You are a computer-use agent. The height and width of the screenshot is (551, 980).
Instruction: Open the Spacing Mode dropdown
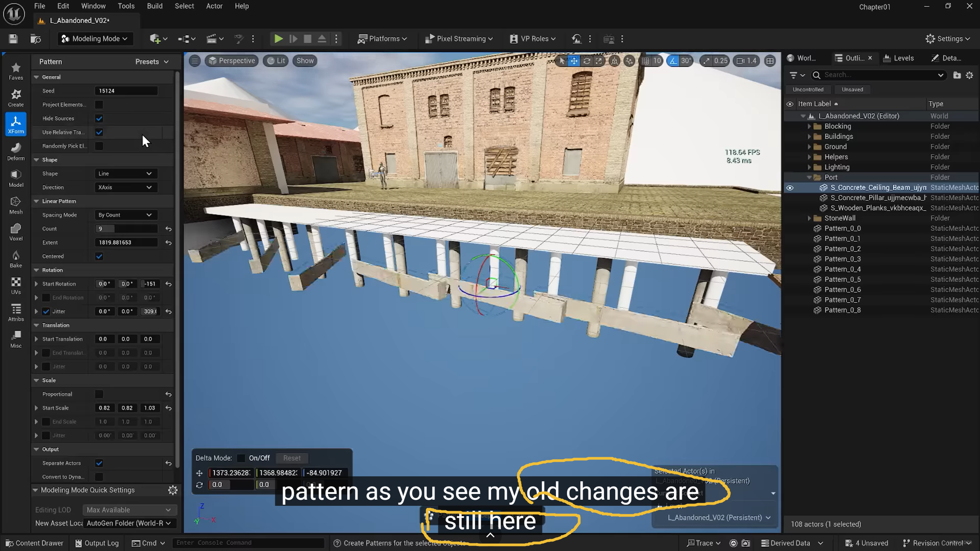pyautogui.click(x=125, y=215)
